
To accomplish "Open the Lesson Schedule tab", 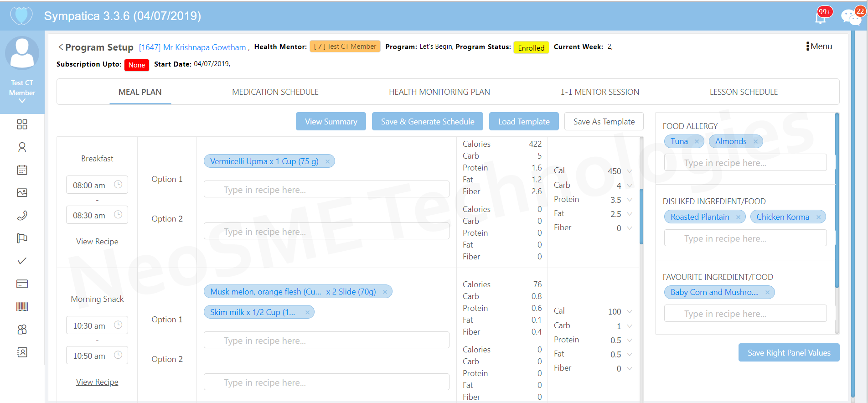I will coord(743,92).
